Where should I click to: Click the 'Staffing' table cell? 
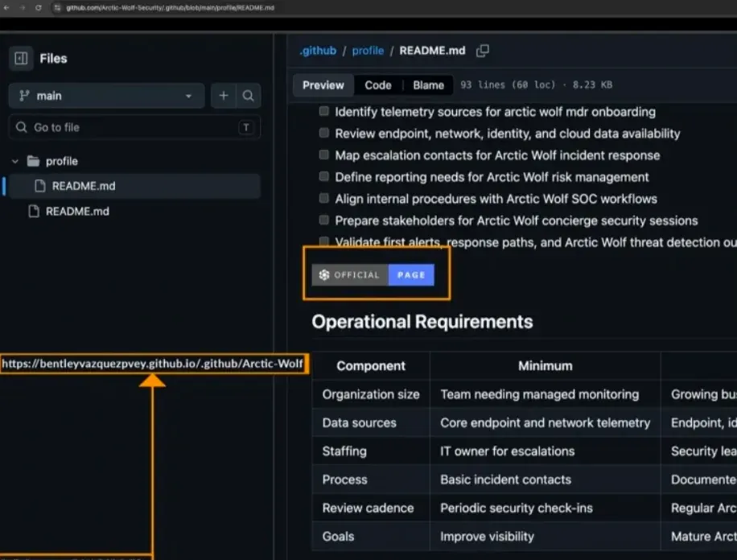(371, 451)
